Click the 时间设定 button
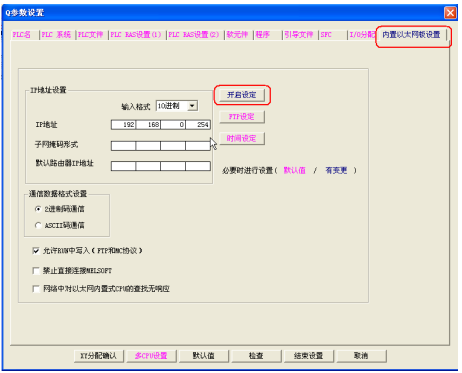 click(x=242, y=138)
